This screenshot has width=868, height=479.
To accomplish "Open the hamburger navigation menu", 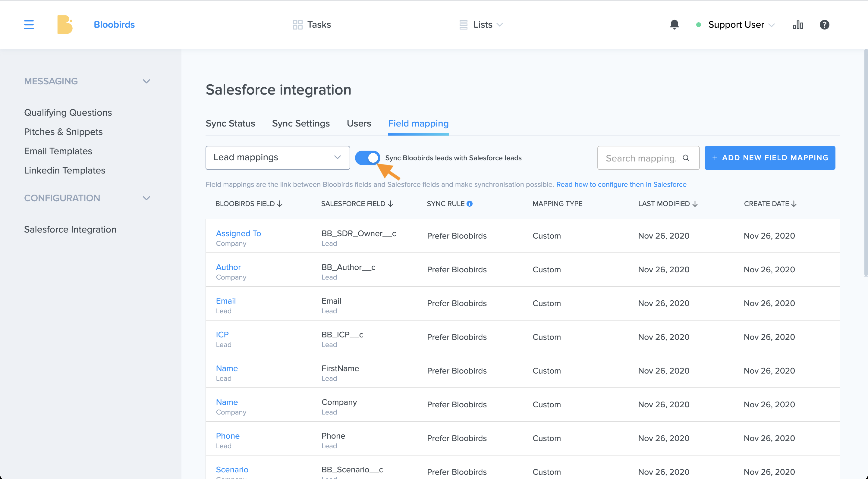I will pos(29,25).
